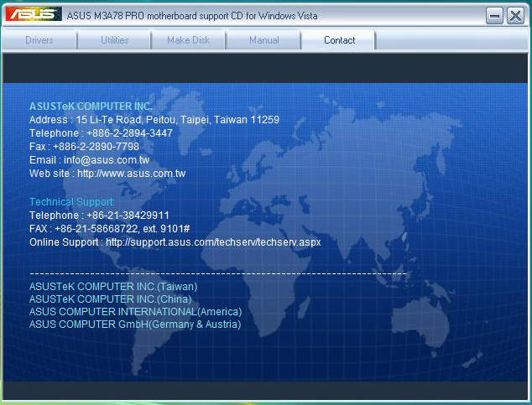Open ASUS COMPUTER GmbH(Germany & Austria) link

point(135,325)
